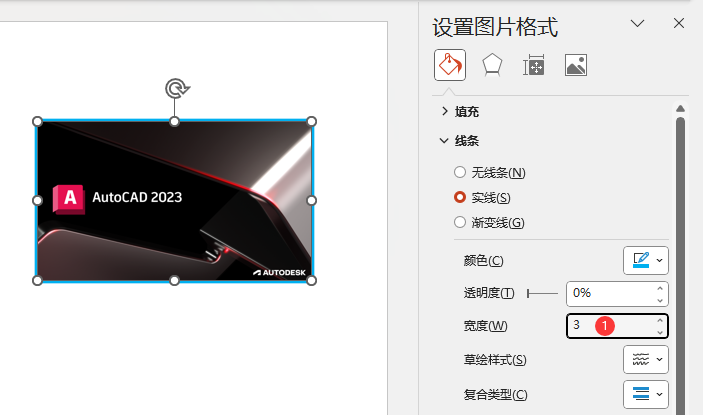The image size is (703, 415).
Task: Increase 宽度 with the up arrow
Action: coord(660,321)
